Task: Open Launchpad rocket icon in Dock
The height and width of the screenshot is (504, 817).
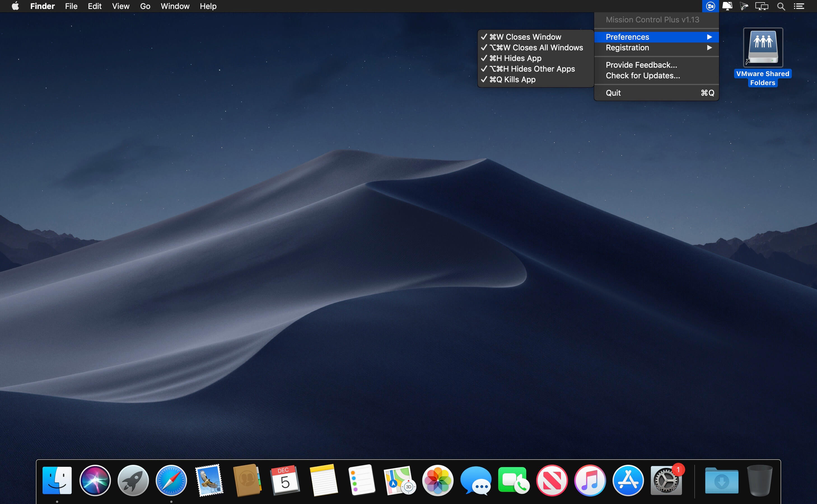Action: (x=133, y=480)
